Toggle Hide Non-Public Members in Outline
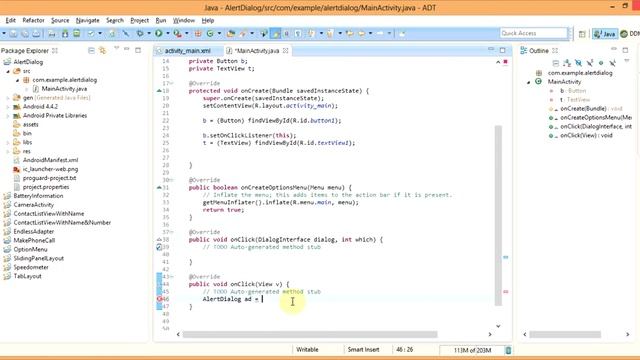This screenshot has height=360, width=640. [x=601, y=63]
